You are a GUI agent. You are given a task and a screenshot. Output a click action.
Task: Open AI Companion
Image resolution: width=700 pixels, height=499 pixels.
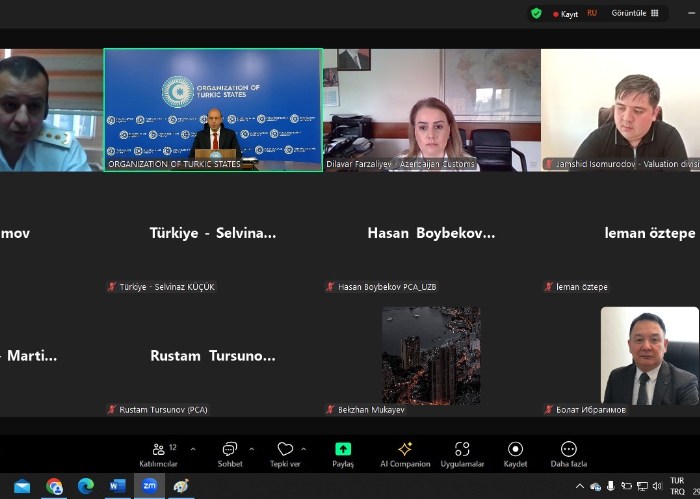tap(405, 451)
